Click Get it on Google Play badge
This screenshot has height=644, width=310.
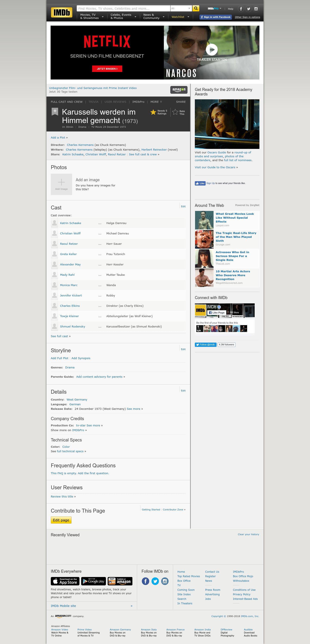93,581
